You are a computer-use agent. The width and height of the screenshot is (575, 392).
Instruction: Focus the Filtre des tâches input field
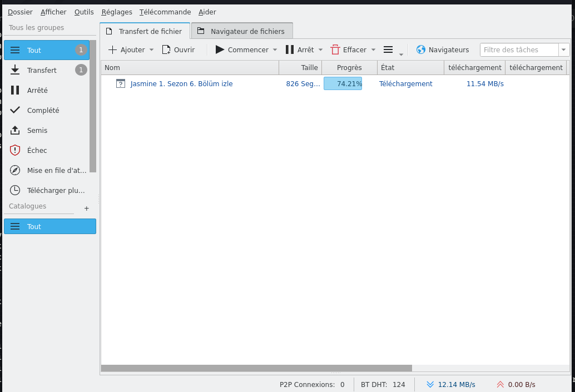coord(519,50)
